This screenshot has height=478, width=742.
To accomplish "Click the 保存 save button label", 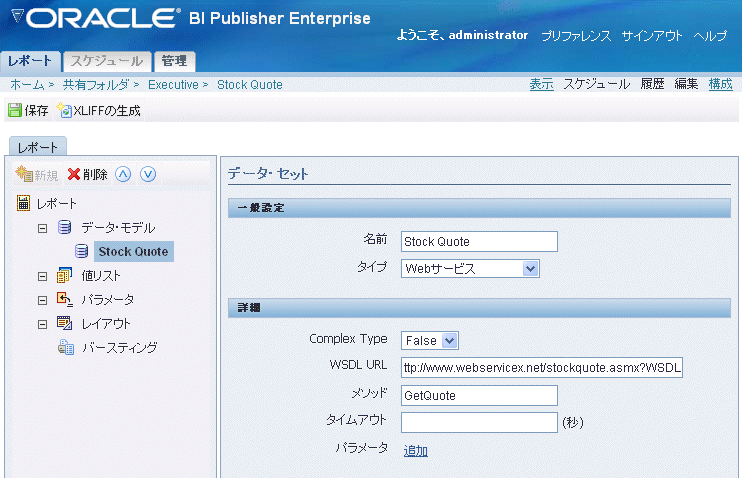I will click(x=36, y=111).
